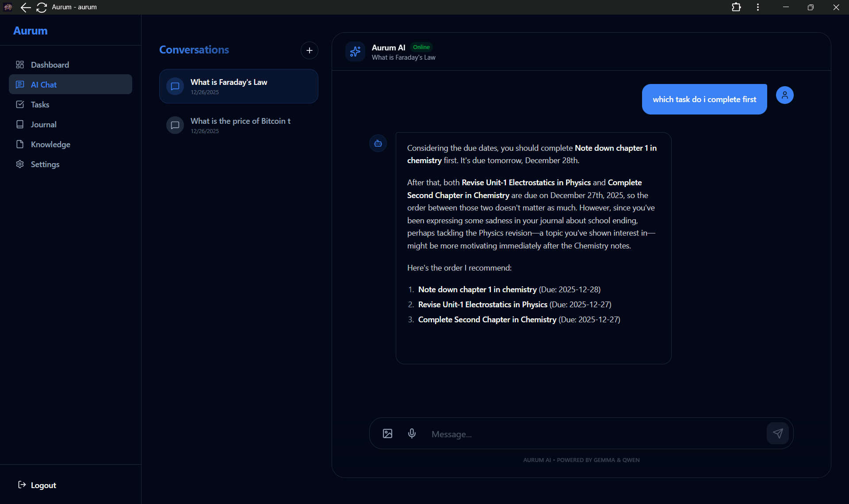
Task: Open the Journal section
Action: (44, 124)
